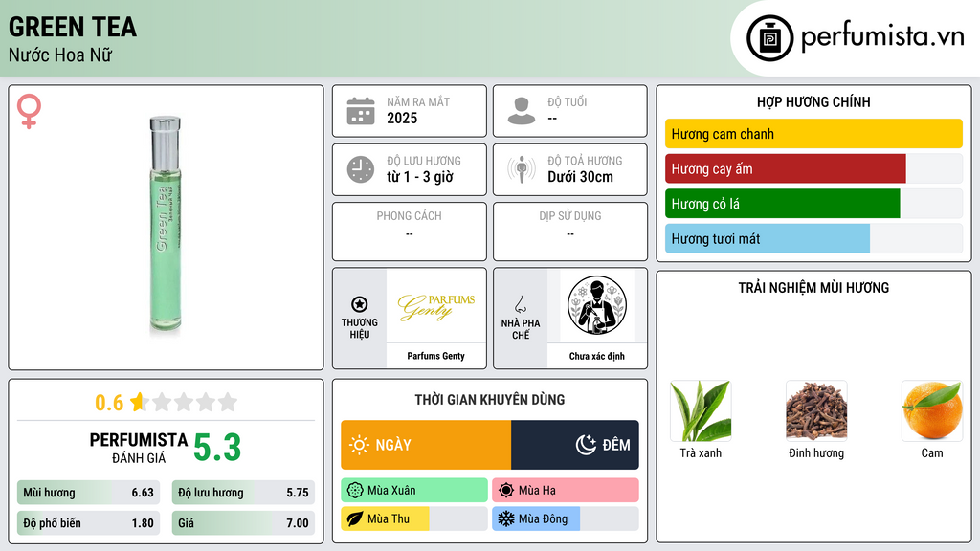Click the 2025 release year value
This screenshot has width=980, height=551.
pyautogui.click(x=402, y=118)
